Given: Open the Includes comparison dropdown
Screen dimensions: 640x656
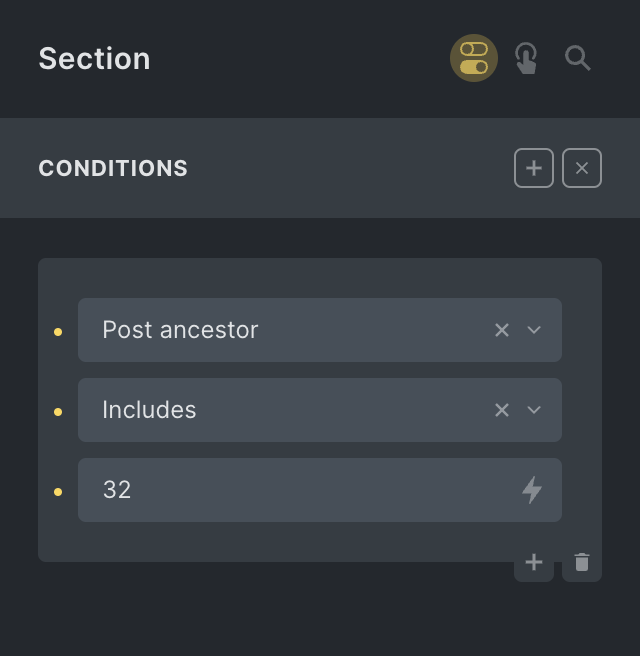Looking at the screenshot, I should coord(290,410).
